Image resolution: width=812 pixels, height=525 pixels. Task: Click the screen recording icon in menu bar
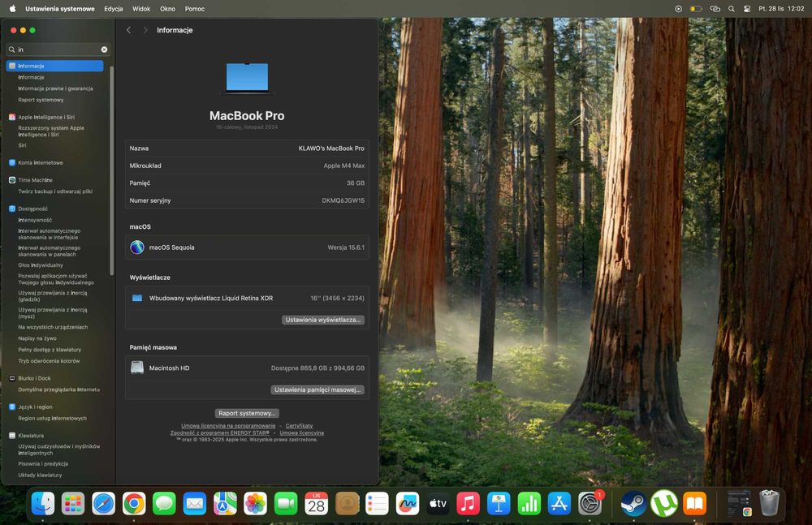tap(678, 9)
